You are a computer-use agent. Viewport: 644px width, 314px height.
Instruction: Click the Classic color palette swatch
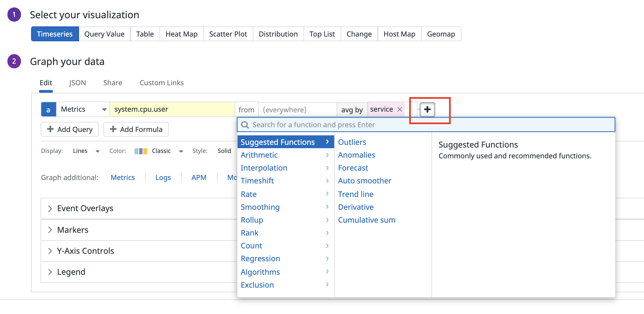pos(141,151)
